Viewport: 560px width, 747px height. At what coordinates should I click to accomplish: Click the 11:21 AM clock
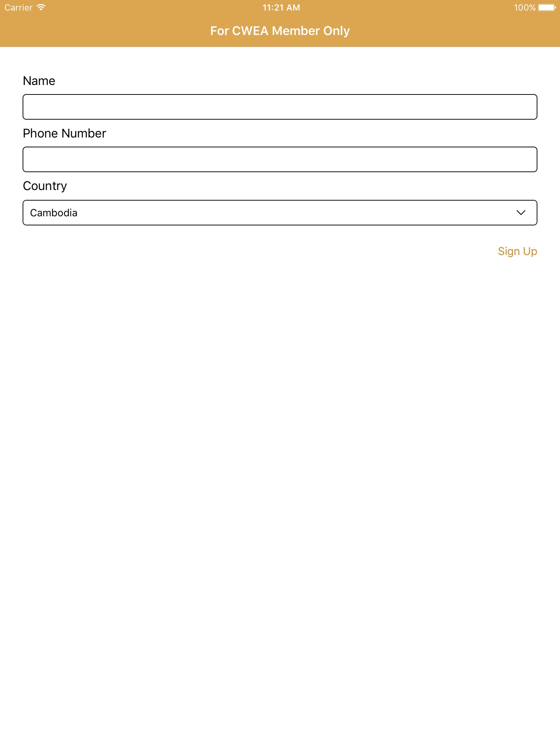click(281, 7)
